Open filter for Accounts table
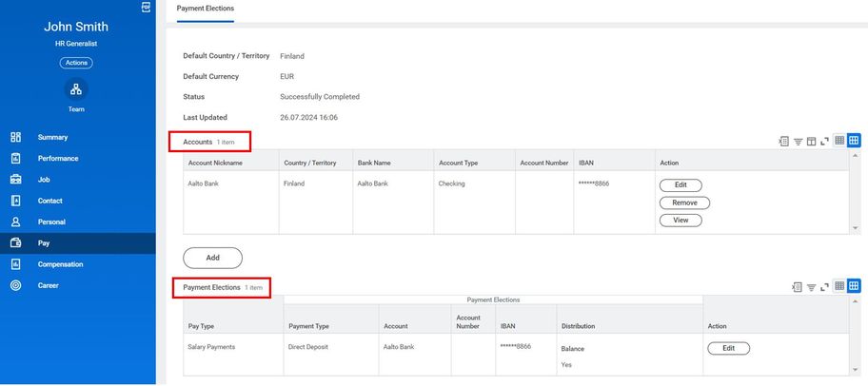The width and height of the screenshot is (868, 386). tap(799, 142)
